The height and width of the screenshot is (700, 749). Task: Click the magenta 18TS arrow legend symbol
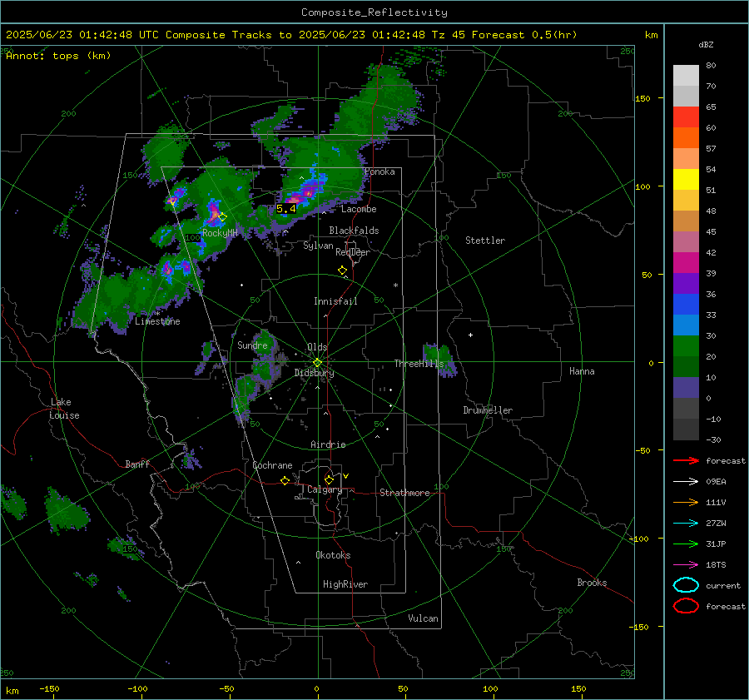point(686,565)
